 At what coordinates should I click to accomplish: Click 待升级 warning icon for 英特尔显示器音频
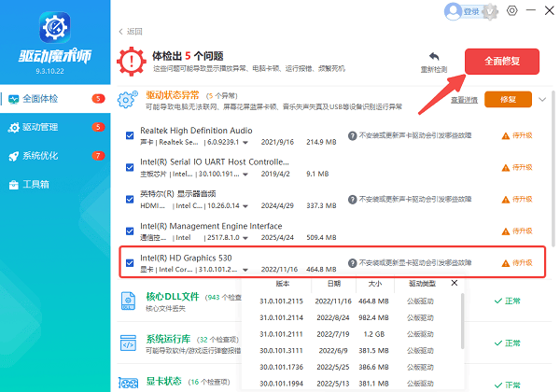pyautogui.click(x=505, y=199)
